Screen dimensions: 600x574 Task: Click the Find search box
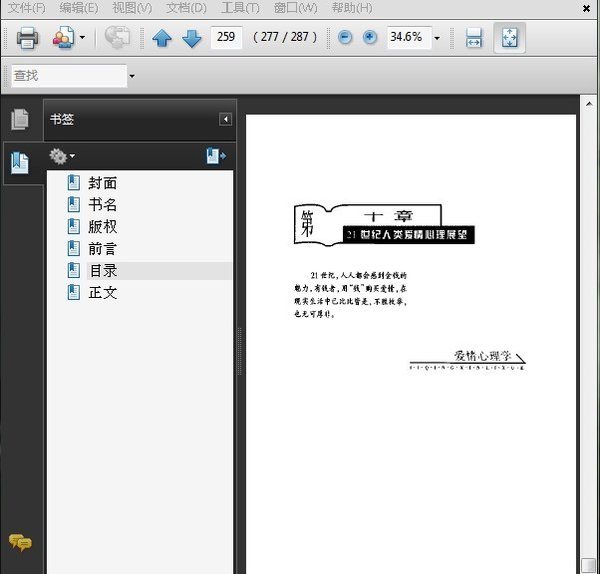pos(69,76)
